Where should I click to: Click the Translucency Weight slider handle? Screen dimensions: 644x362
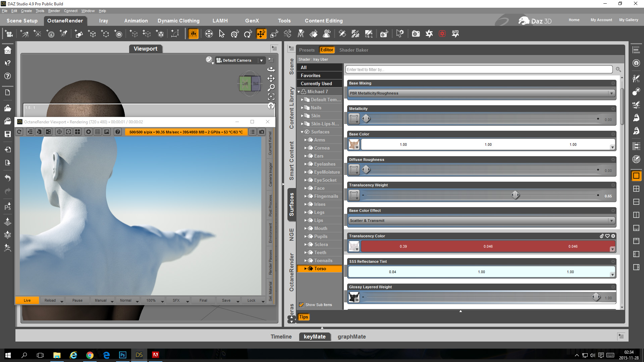(x=515, y=195)
